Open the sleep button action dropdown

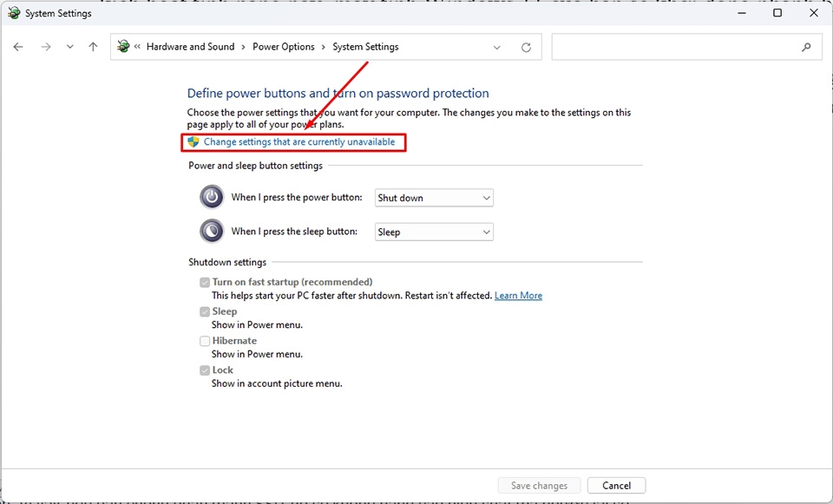pos(433,231)
